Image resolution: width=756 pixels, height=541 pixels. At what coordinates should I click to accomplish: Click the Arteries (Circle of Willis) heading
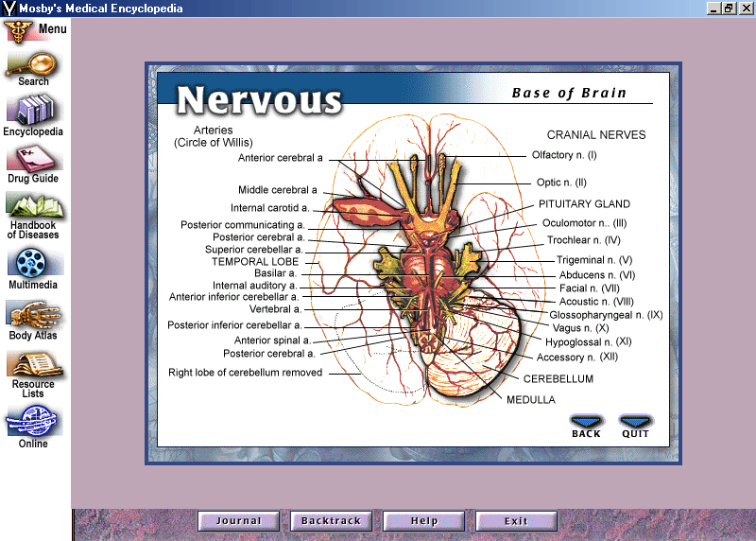coord(214,136)
